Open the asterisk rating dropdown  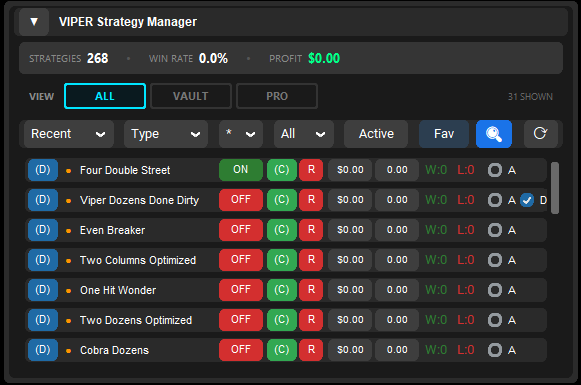(241, 134)
